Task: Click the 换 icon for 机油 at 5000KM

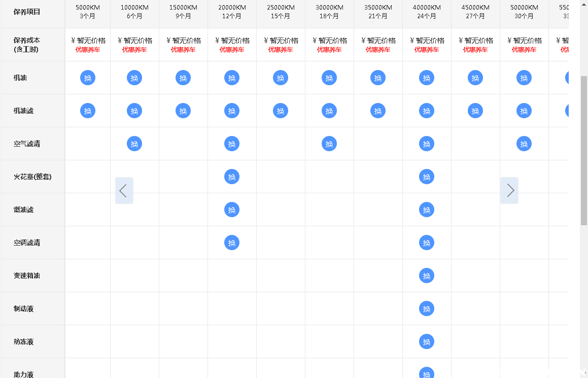Action: click(x=88, y=78)
